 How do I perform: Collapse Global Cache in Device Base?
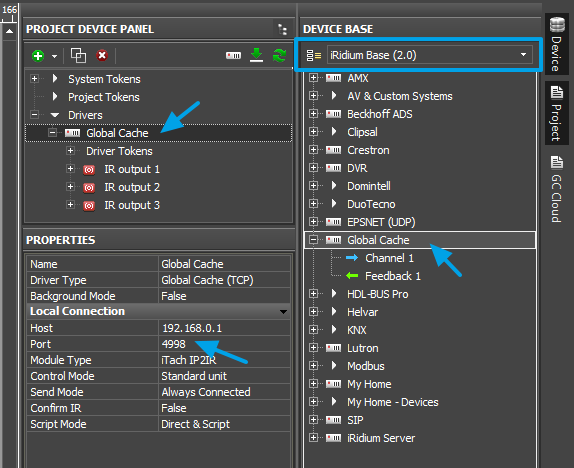click(313, 240)
